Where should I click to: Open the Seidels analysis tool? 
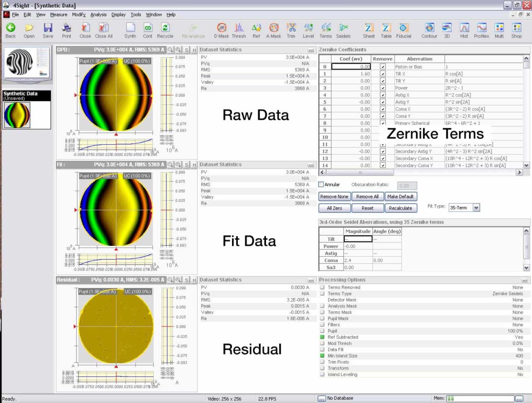point(343,30)
